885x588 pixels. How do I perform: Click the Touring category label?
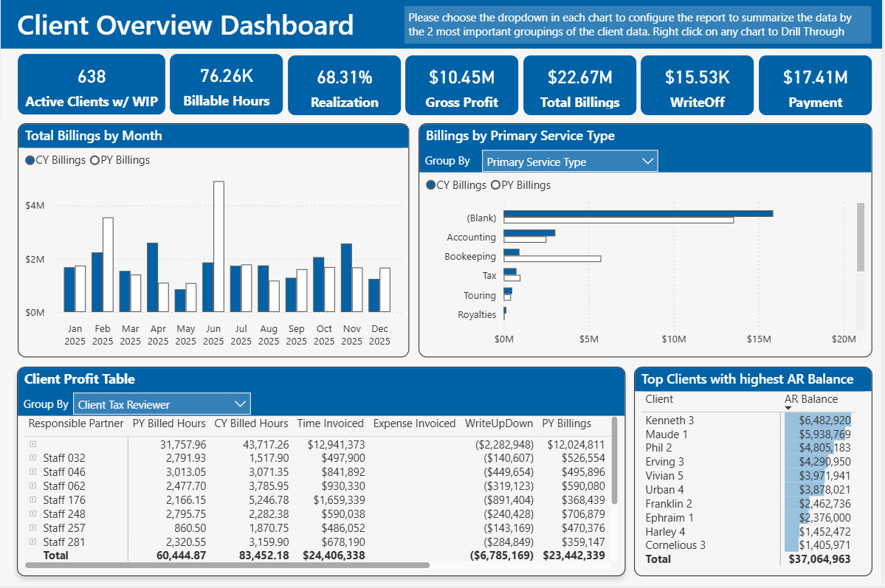pyautogui.click(x=479, y=296)
